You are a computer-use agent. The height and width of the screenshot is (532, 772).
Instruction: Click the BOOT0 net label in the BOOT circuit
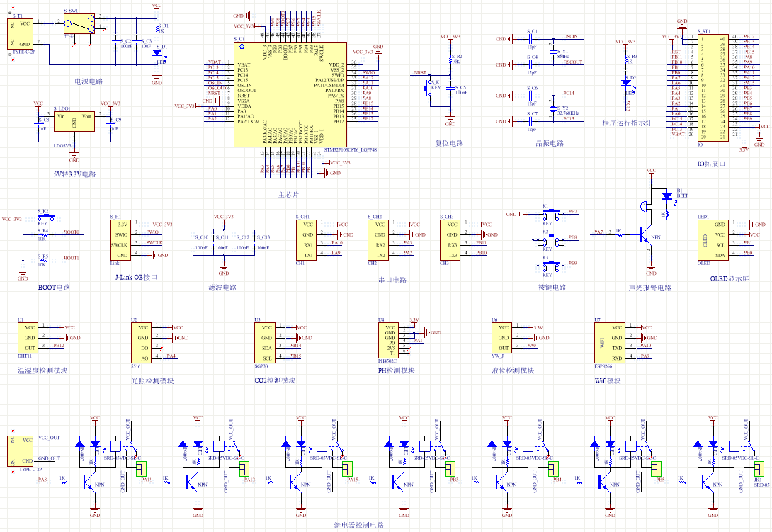tap(72, 232)
